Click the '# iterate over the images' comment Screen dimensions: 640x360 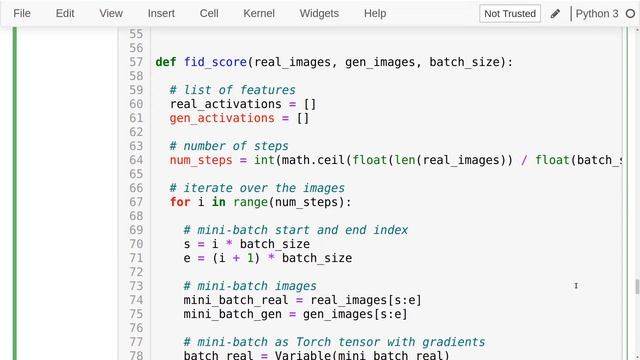(257, 188)
